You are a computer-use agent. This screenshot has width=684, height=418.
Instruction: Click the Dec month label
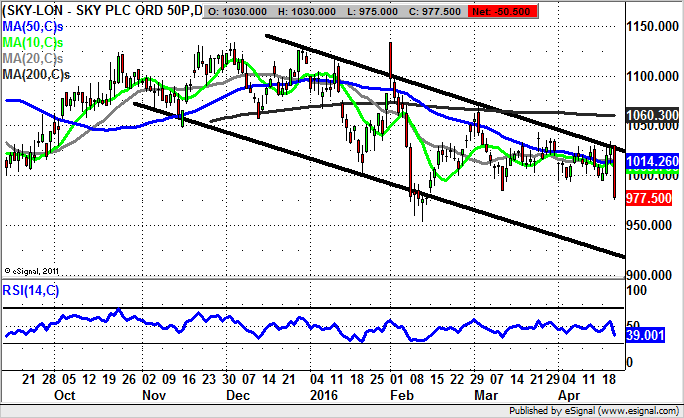click(238, 393)
